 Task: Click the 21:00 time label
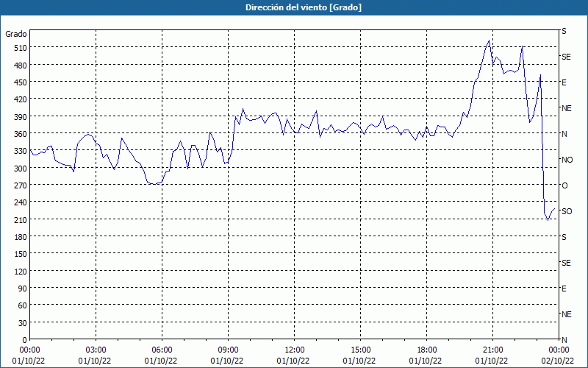pyautogui.click(x=492, y=350)
